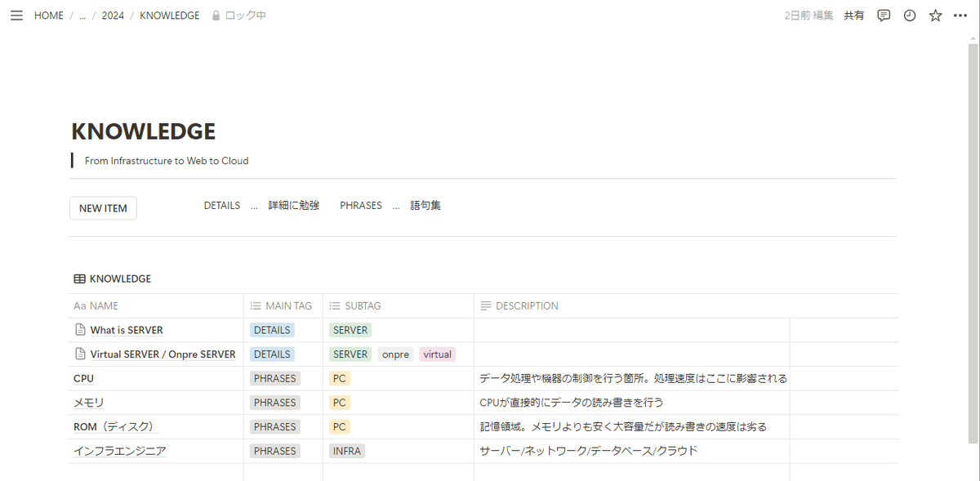Go to HOME breadcrumb

[49, 16]
